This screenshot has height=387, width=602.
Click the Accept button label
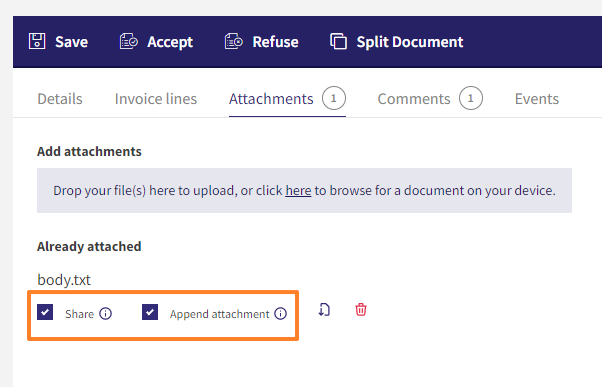tap(170, 42)
